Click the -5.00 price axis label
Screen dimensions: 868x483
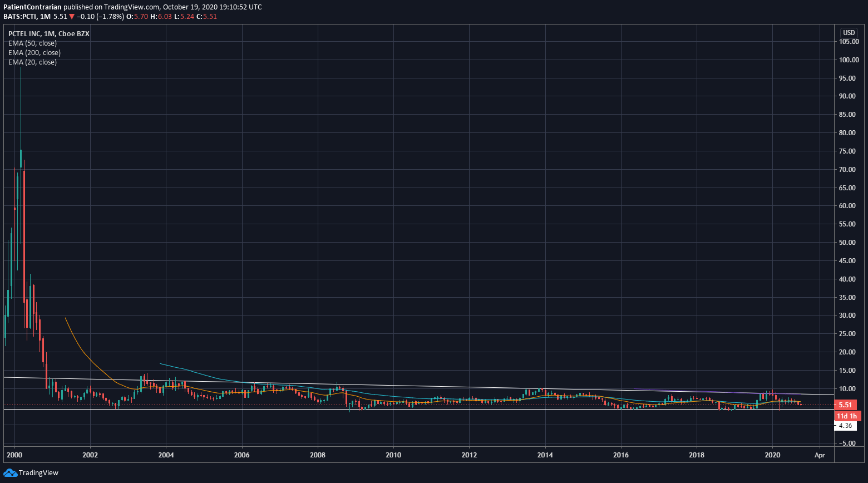point(849,443)
